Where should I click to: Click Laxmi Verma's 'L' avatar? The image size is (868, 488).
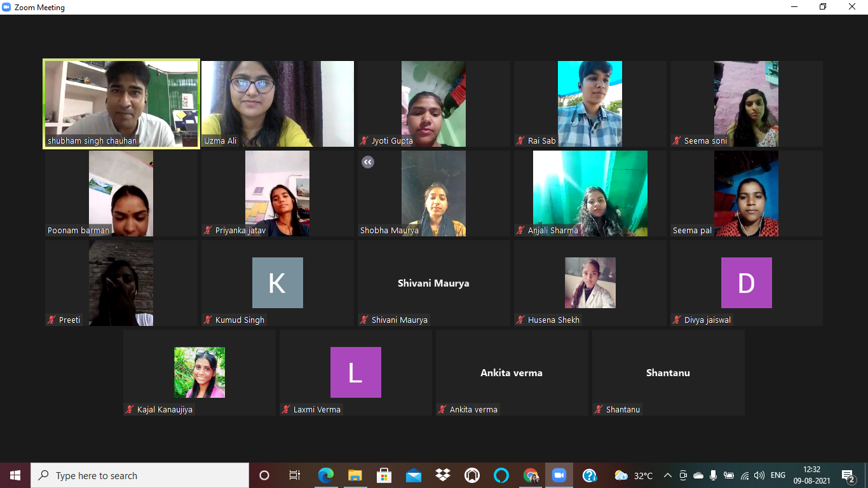[356, 372]
